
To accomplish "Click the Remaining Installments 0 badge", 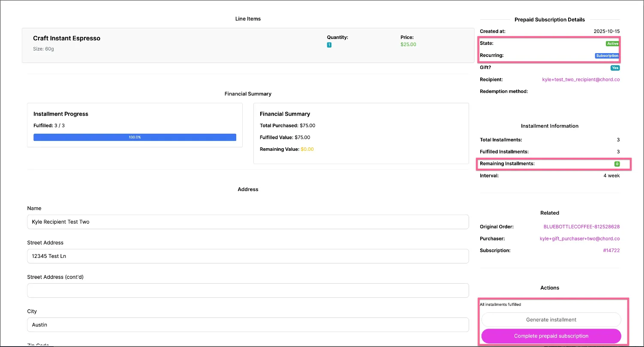I will point(617,164).
